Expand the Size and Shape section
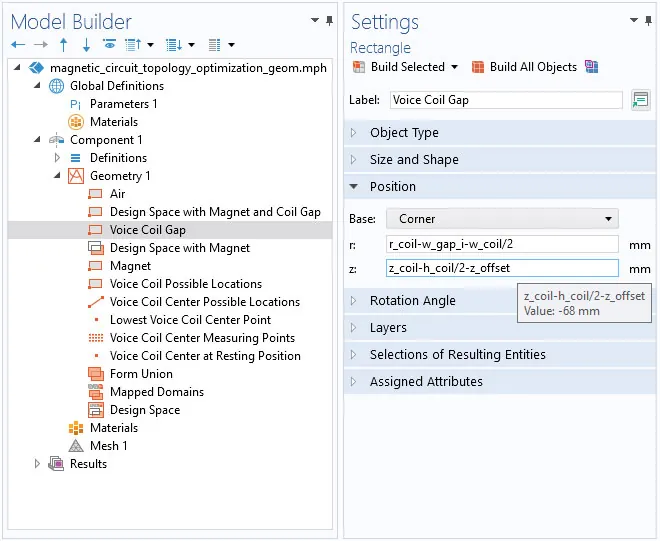660x541 pixels. 413,160
